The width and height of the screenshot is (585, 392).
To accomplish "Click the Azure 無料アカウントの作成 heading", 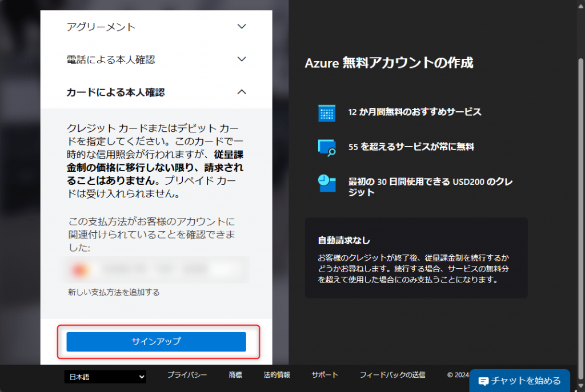I will point(389,63).
